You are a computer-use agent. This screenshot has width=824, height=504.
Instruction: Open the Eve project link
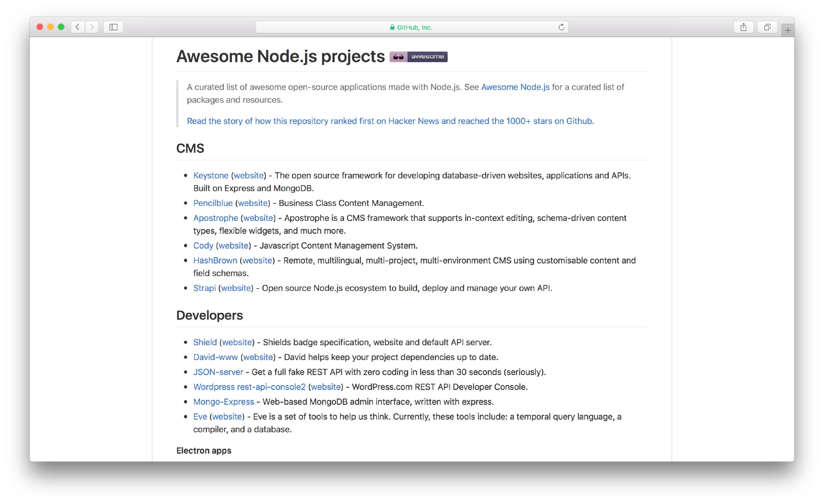[x=200, y=417]
